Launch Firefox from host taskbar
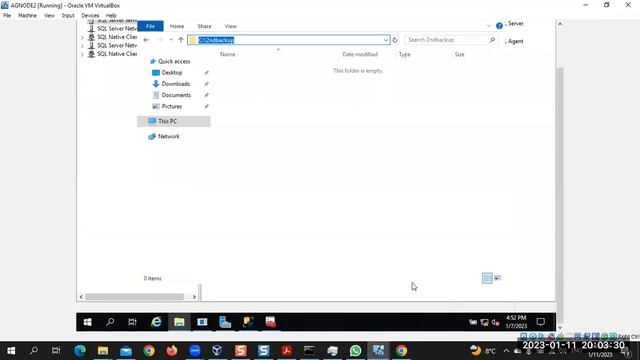Image resolution: width=640 pixels, height=360 pixels. point(172,351)
